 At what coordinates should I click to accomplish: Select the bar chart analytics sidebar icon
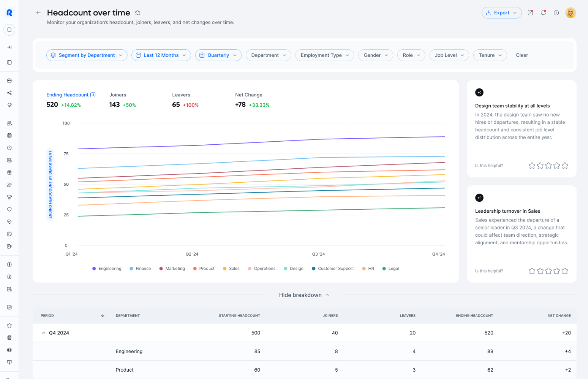pyautogui.click(x=9, y=307)
